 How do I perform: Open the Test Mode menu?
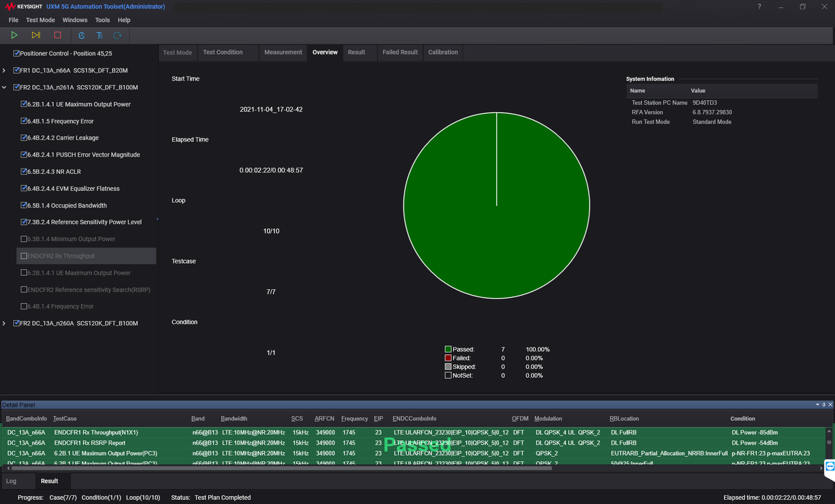point(40,20)
